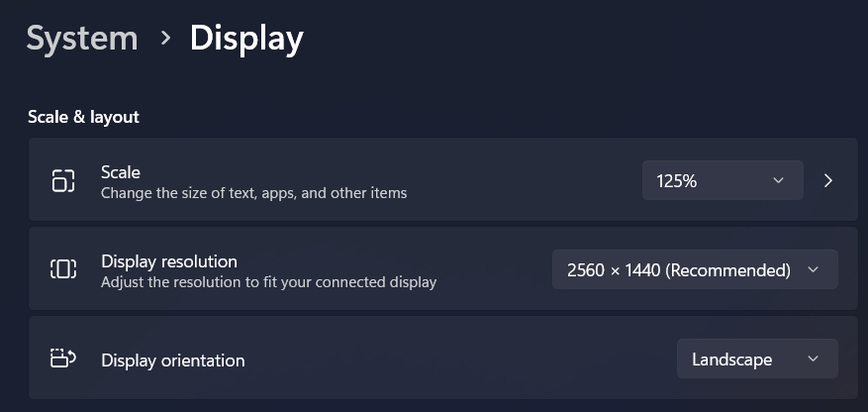Viewport: 868px width, 412px height.
Task: Open the Landscape orientation dropdown
Action: [x=757, y=359]
